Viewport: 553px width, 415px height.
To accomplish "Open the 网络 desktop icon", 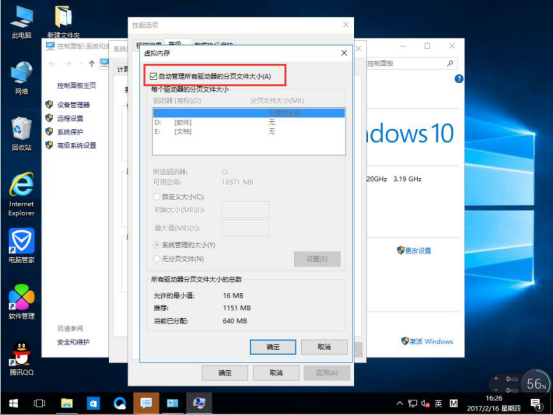I will [x=22, y=78].
